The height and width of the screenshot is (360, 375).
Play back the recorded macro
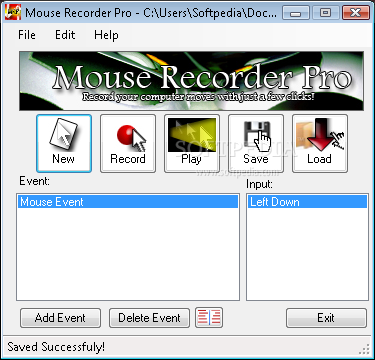pos(192,143)
